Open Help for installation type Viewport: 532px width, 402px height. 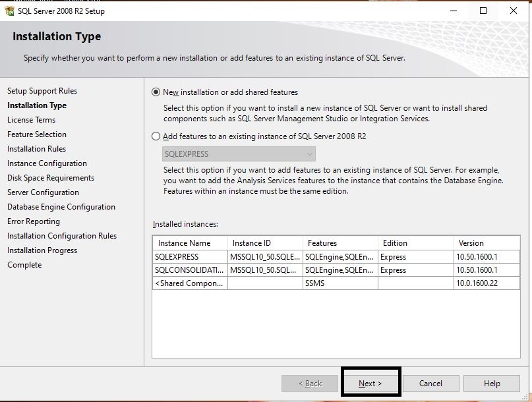pos(492,384)
